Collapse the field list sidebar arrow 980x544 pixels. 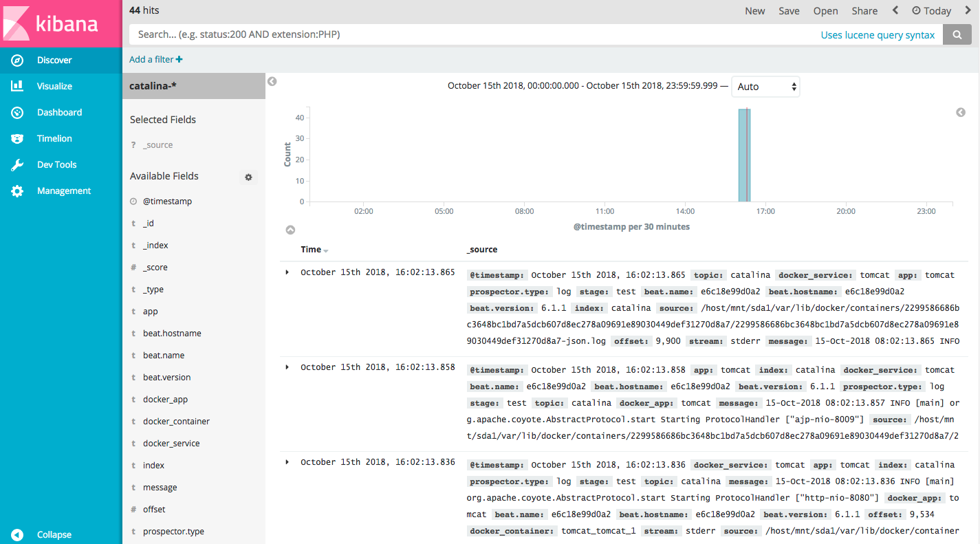tap(272, 81)
